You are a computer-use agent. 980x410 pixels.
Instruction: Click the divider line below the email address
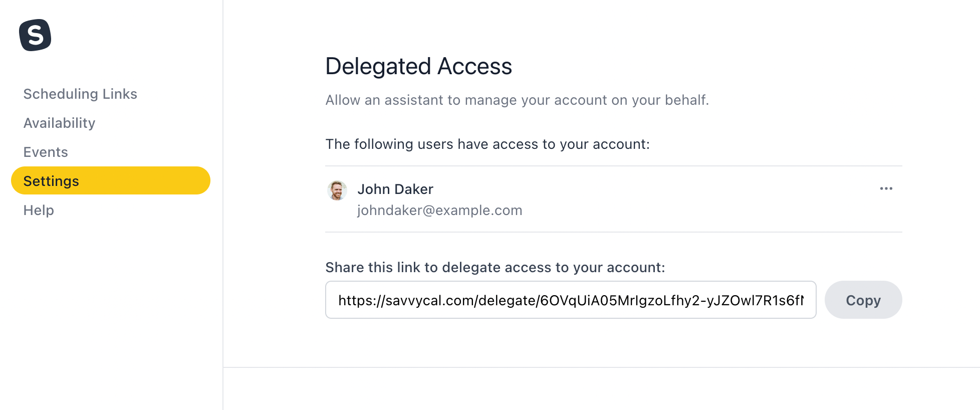[613, 232]
